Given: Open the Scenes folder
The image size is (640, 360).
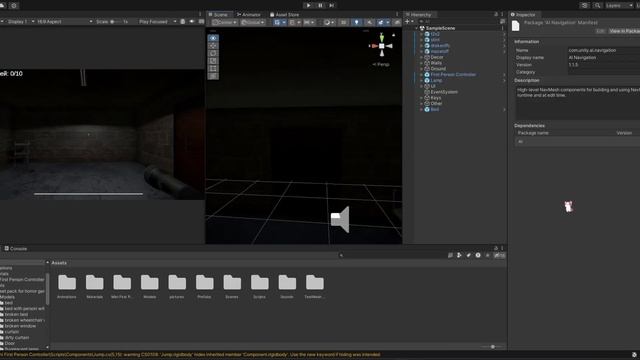Looking at the screenshot, I should coord(232,287).
